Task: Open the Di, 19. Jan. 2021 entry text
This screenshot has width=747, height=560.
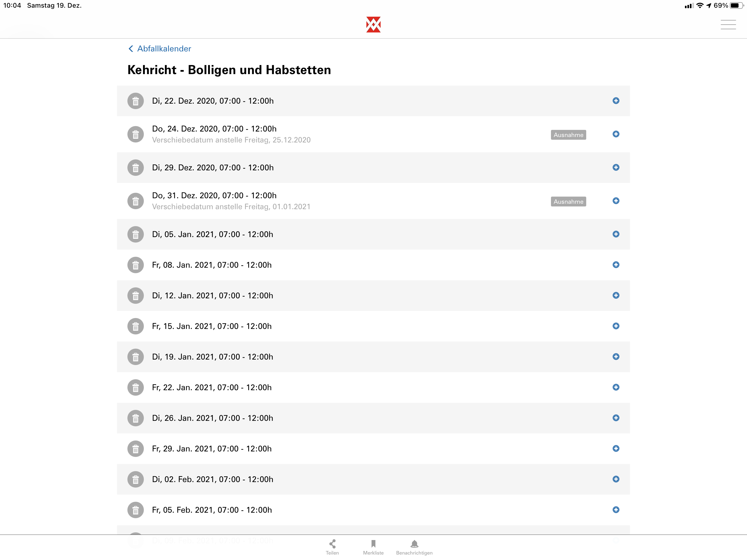Action: 212,357
